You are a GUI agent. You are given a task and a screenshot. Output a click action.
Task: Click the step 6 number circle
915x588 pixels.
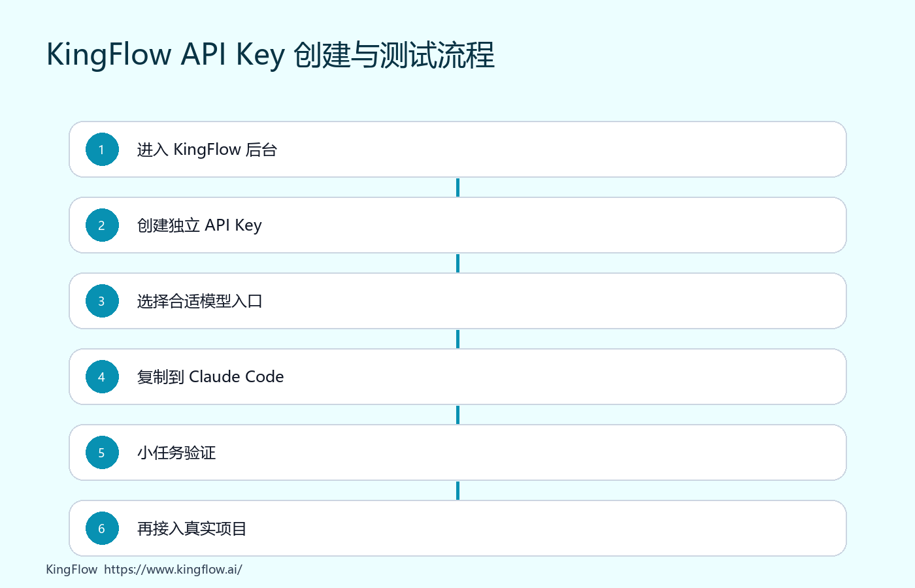102,529
